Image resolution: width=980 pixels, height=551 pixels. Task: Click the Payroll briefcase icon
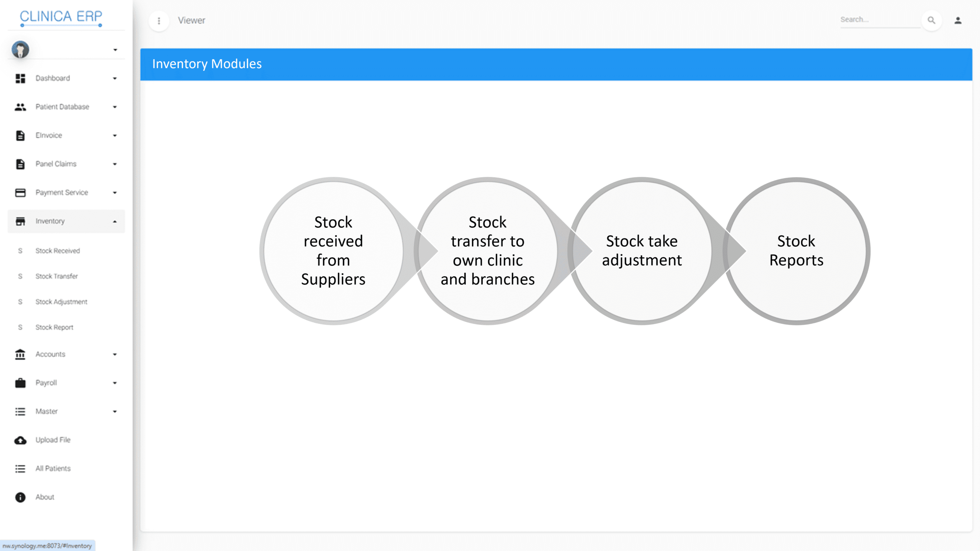(x=20, y=383)
